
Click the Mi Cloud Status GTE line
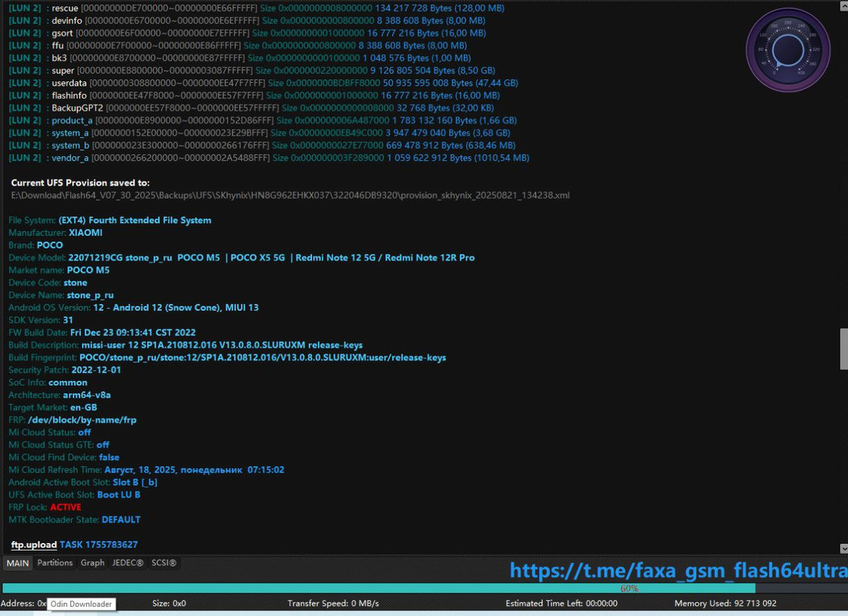[59, 444]
